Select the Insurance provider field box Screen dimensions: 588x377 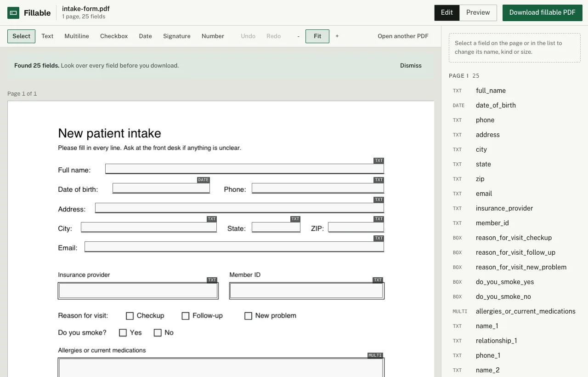pyautogui.click(x=138, y=291)
